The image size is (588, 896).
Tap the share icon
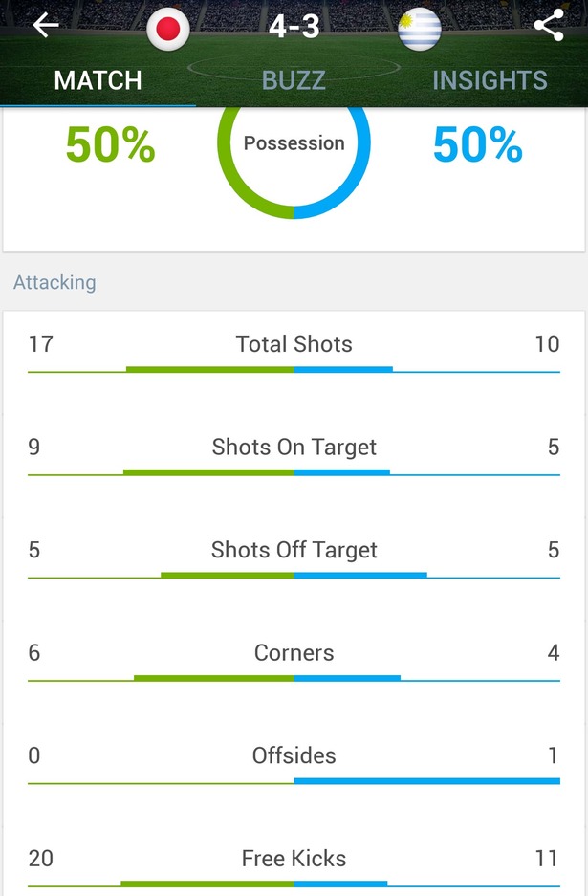(549, 26)
